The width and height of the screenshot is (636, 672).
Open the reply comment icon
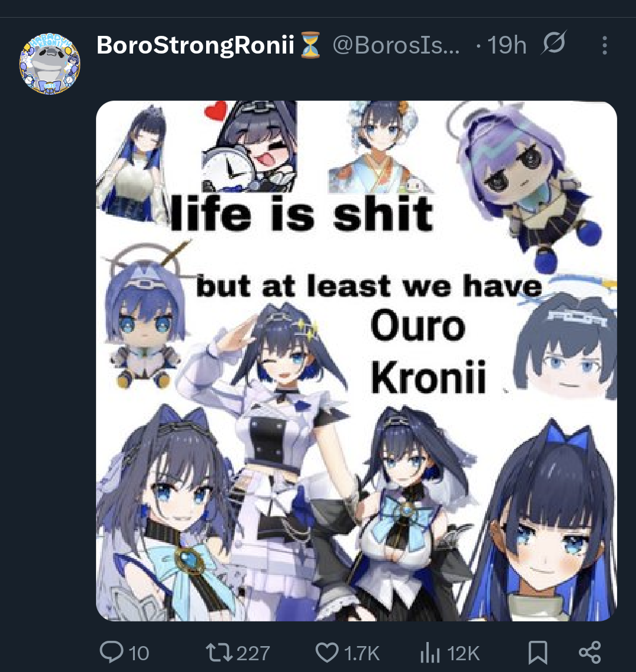pyautogui.click(x=111, y=652)
